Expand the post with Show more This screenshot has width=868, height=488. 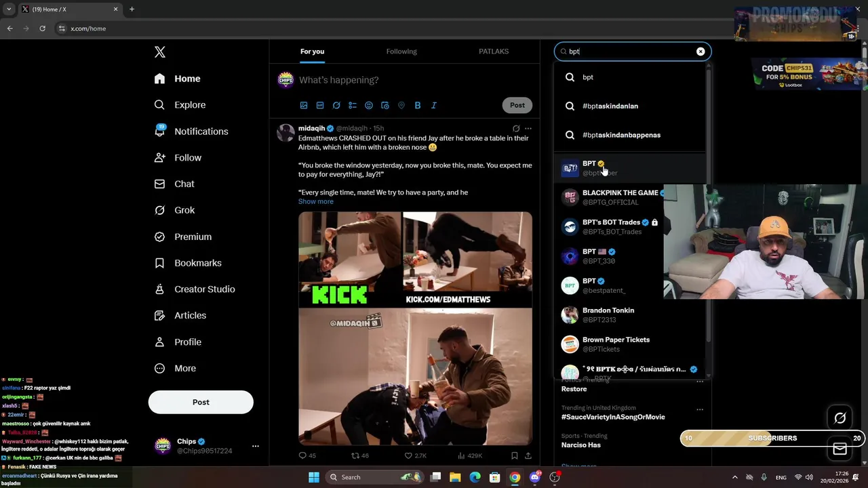tap(316, 201)
